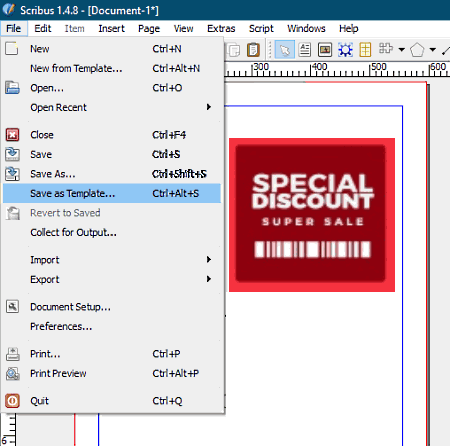
Task: Click the Copy toolbar icon
Action: click(234, 50)
